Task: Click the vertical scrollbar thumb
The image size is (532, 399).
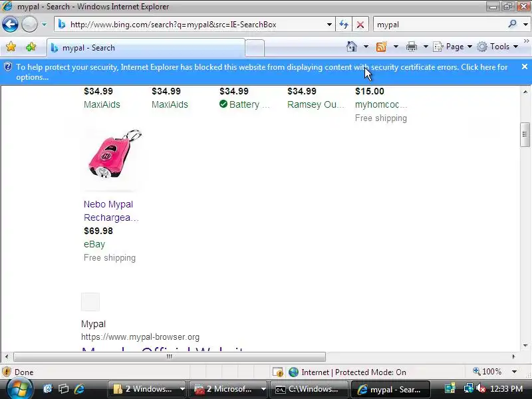Action: click(x=525, y=134)
